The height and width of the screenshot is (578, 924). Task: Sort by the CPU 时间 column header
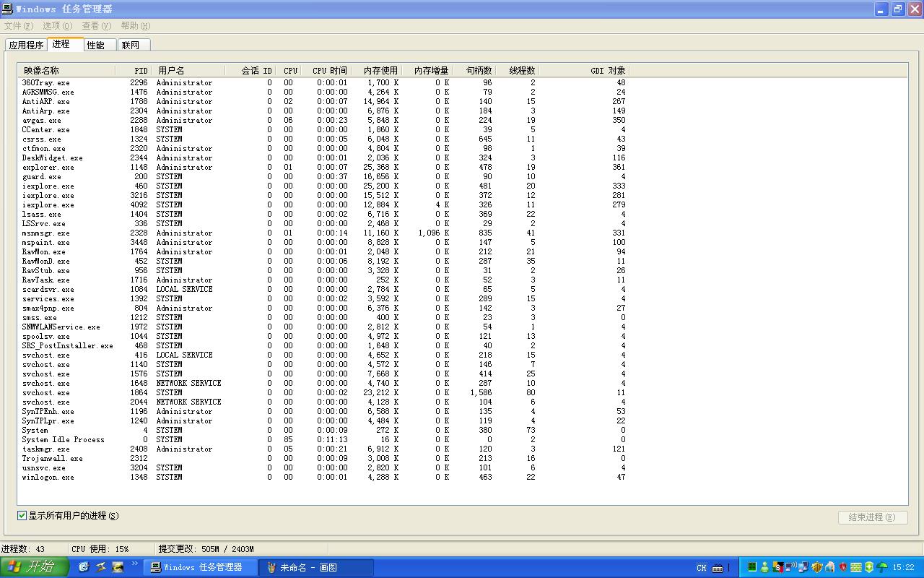tap(325, 71)
